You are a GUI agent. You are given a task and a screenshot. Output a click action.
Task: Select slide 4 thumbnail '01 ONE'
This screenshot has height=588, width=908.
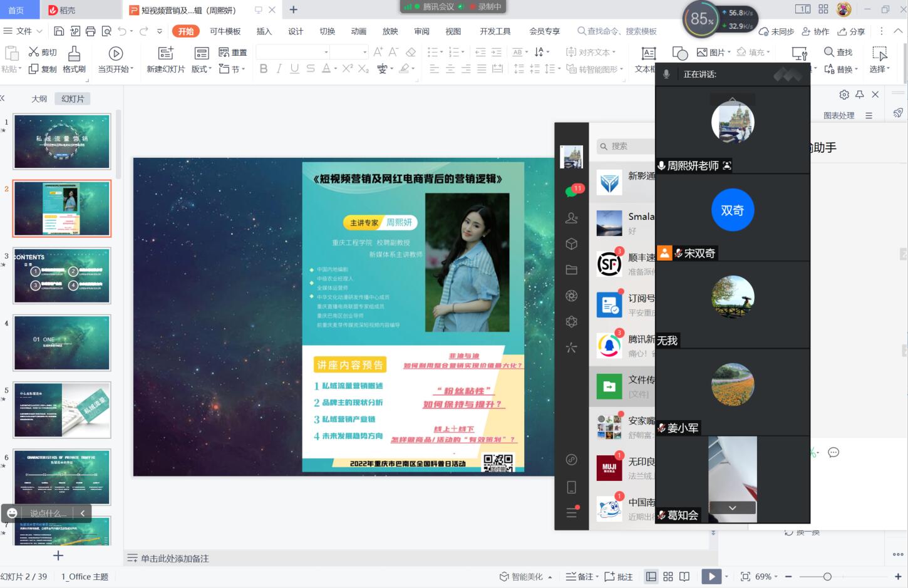(x=62, y=343)
